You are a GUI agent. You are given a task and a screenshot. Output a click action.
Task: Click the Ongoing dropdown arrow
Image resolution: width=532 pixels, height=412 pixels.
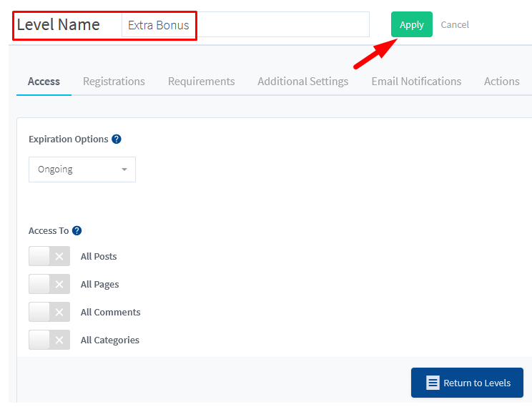tap(124, 170)
